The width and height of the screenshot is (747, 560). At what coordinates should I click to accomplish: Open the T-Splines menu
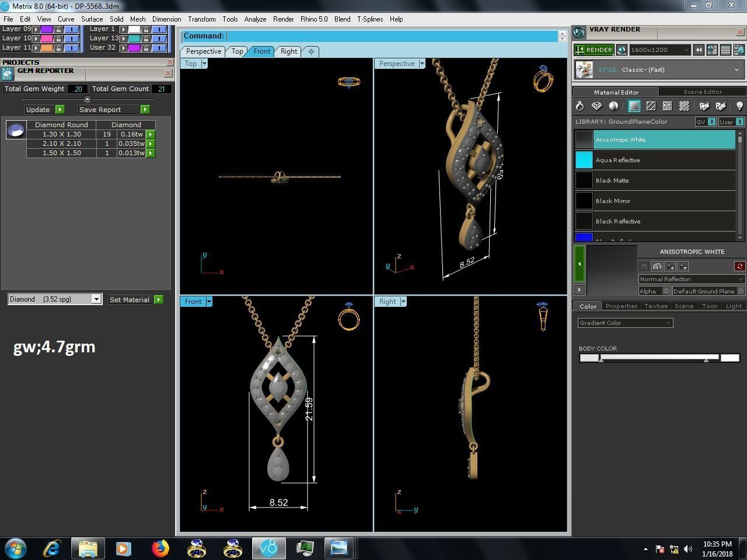370,19
